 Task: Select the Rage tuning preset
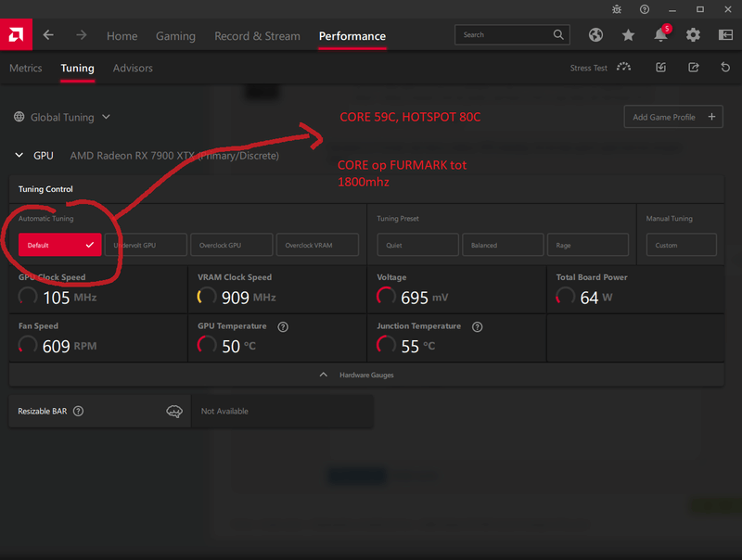588,245
